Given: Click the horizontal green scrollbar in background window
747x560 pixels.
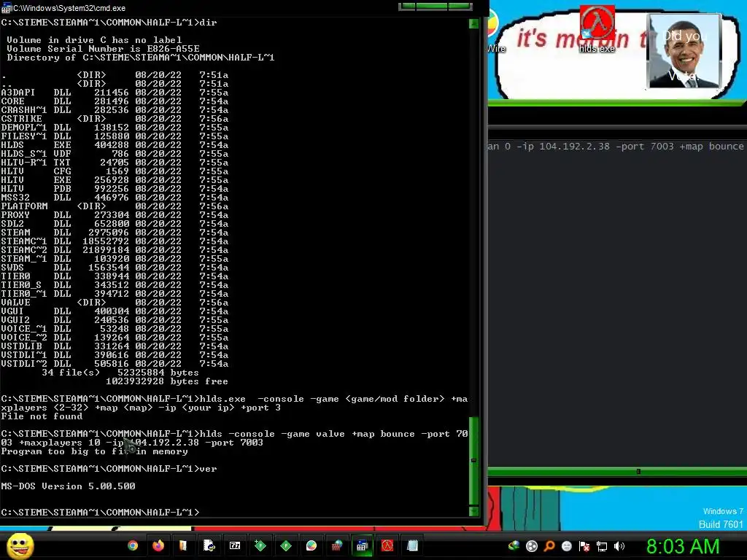Looking at the screenshot, I should 617,472.
